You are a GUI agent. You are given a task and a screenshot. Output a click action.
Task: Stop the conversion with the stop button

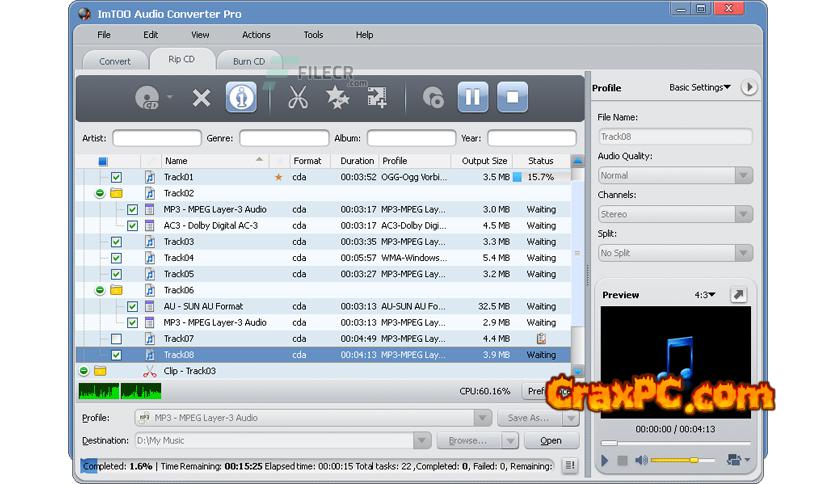click(512, 97)
